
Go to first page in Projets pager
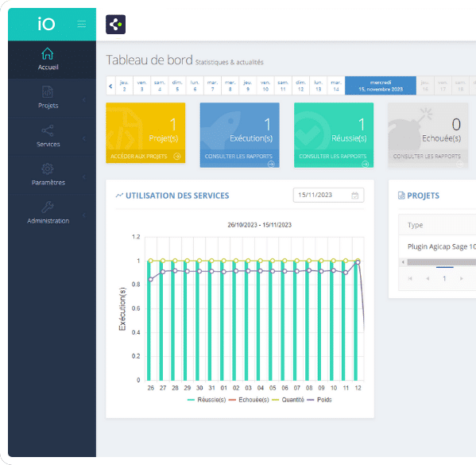(410, 278)
